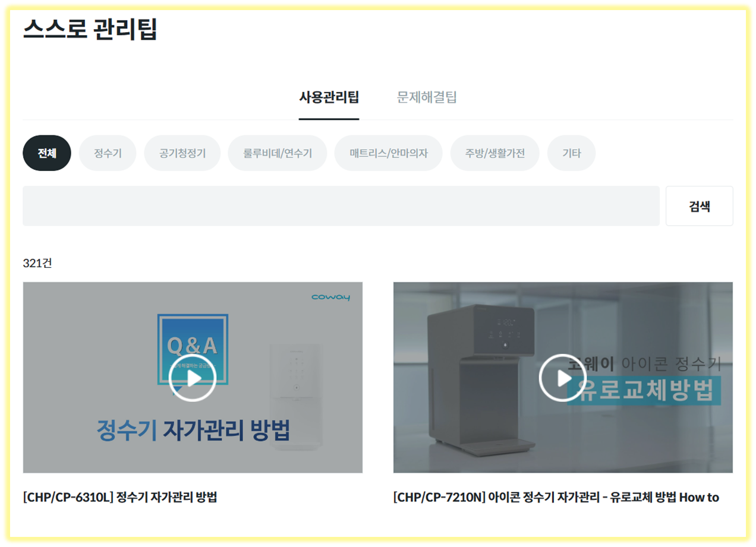Screen dimensions: 756x547
Task: Select the 기타 category filter
Action: click(571, 153)
